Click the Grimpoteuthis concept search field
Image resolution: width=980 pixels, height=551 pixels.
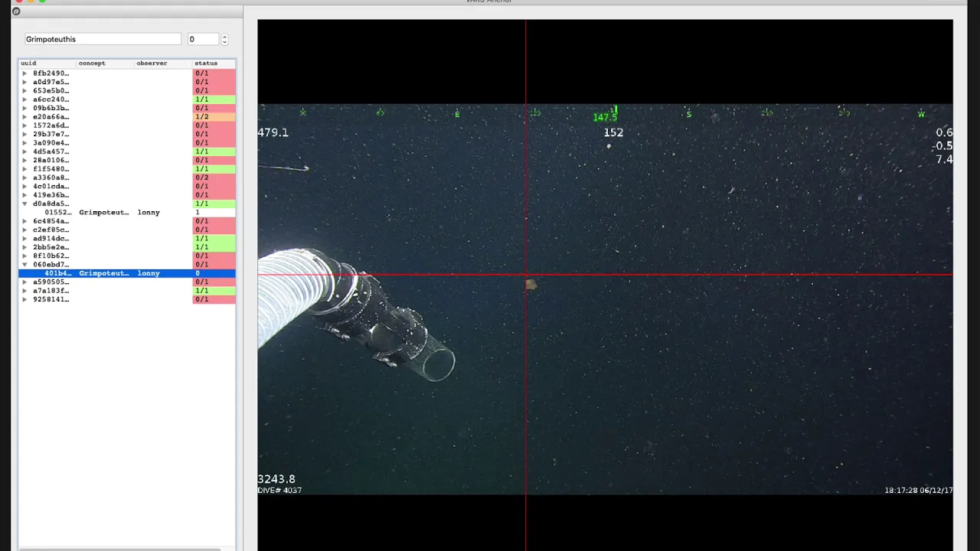[x=103, y=39]
